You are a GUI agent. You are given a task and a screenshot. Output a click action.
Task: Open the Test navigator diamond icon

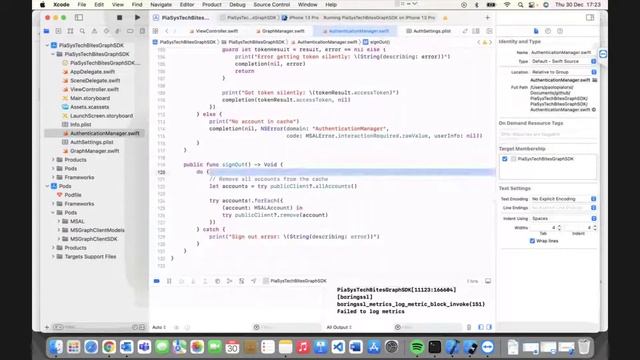point(106,31)
